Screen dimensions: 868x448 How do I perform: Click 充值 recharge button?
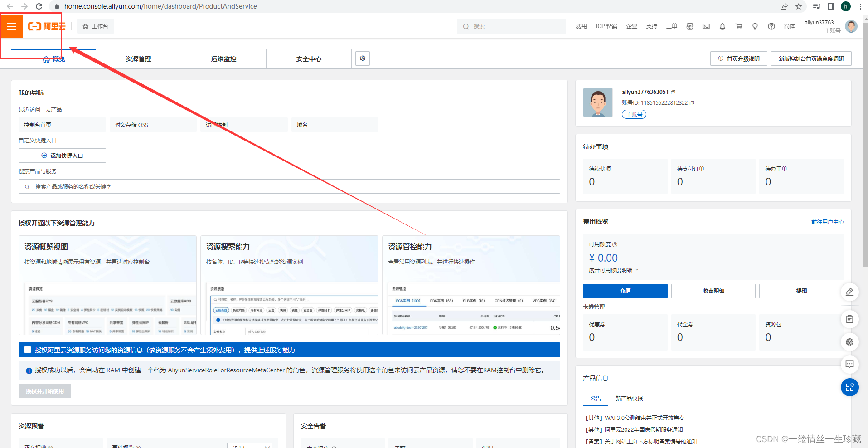pos(625,291)
